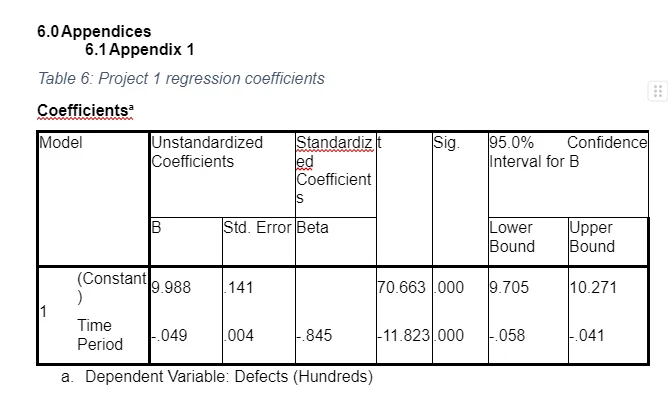Click the '6.0 Appendices' heading
Viewport: 668px width, 406px height.
pyautogui.click(x=94, y=32)
